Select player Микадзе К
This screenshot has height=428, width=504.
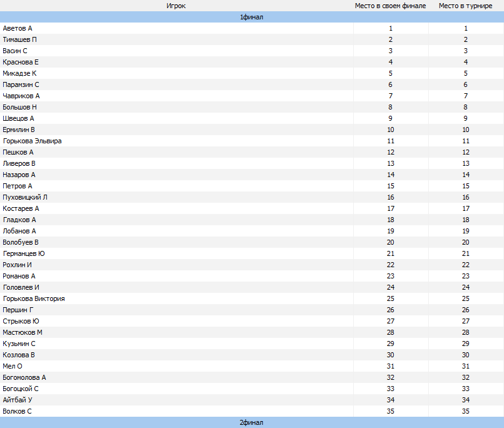[19, 73]
